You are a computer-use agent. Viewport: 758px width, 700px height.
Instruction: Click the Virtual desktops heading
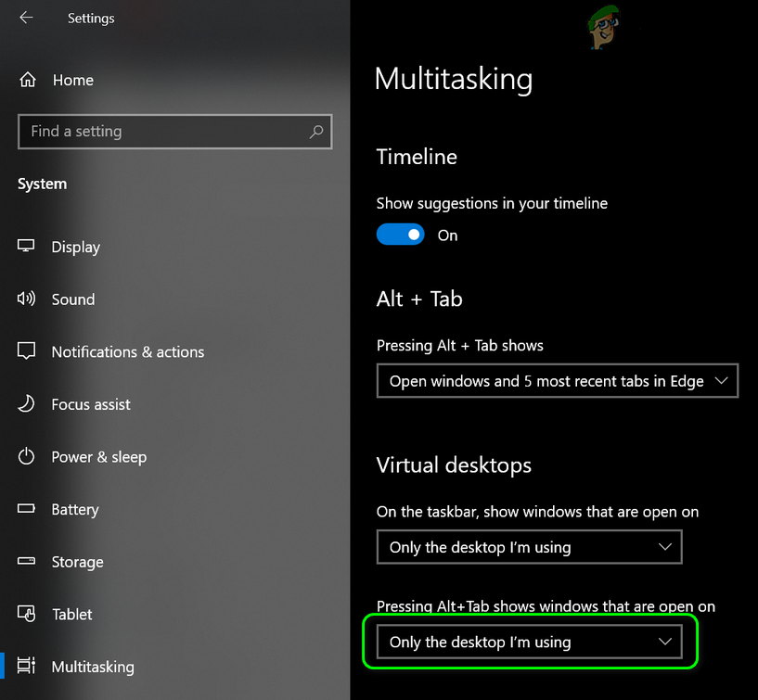point(454,465)
